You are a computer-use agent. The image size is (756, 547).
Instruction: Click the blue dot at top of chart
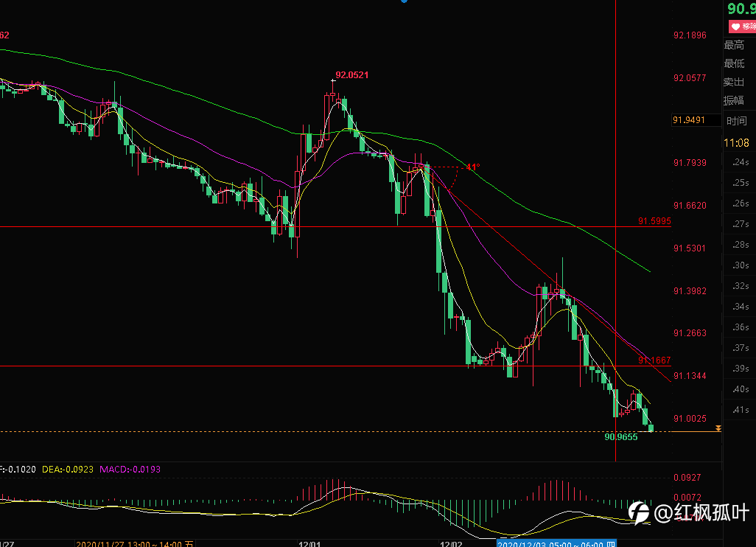click(404, 1)
